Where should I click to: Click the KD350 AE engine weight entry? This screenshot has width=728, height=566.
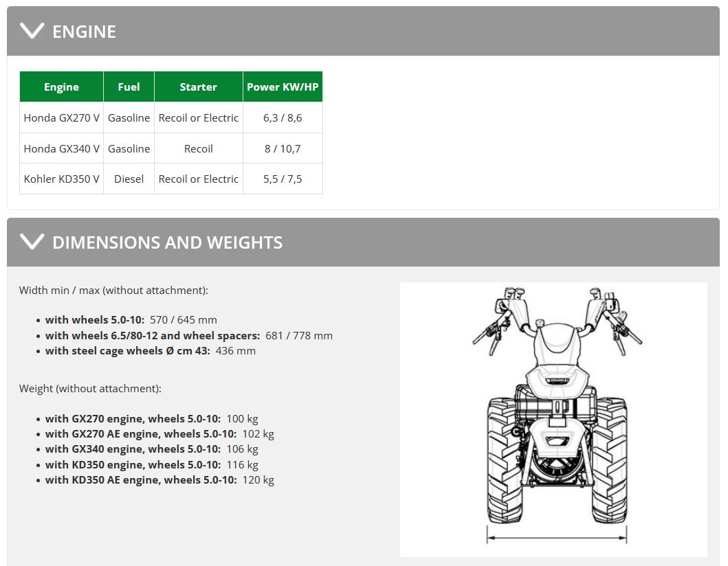click(x=159, y=480)
